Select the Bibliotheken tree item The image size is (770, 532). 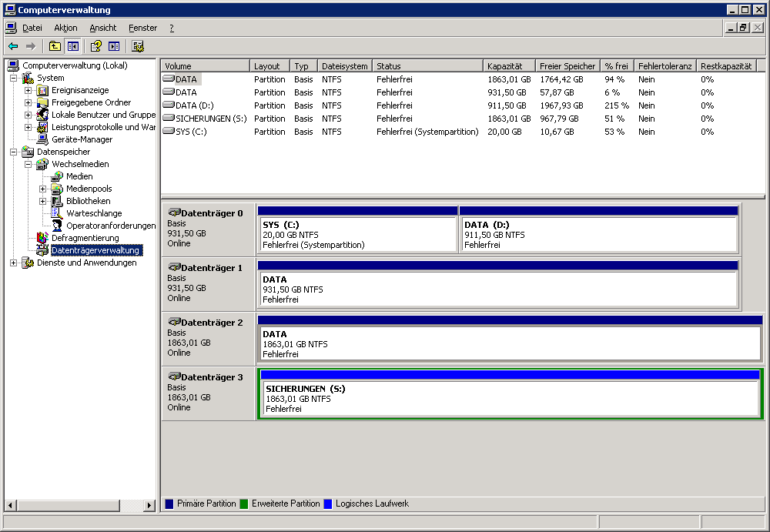[89, 201]
